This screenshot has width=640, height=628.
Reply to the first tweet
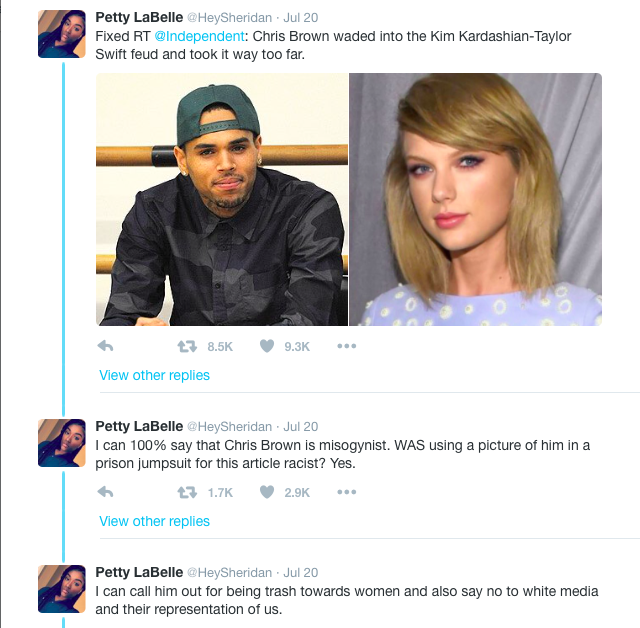[105, 346]
